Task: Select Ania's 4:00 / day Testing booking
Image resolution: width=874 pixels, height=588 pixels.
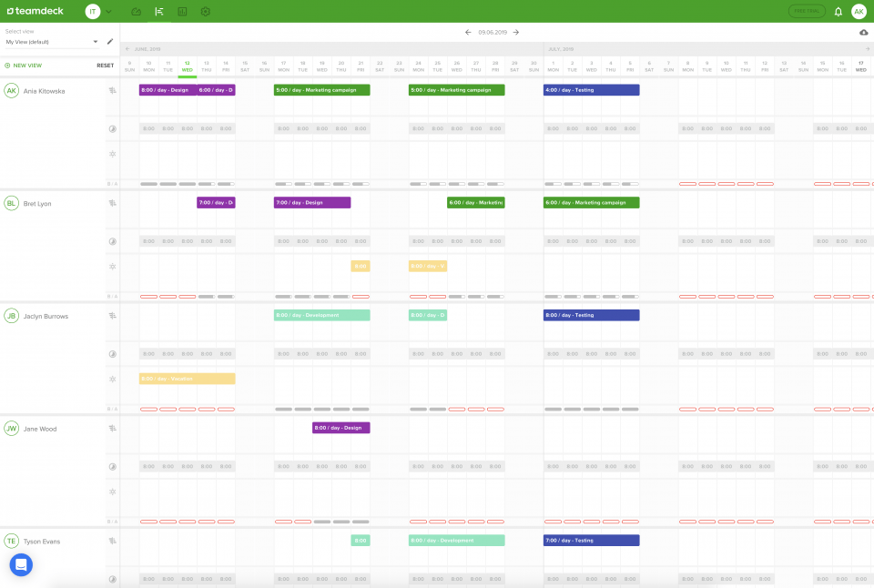Action: click(x=592, y=90)
